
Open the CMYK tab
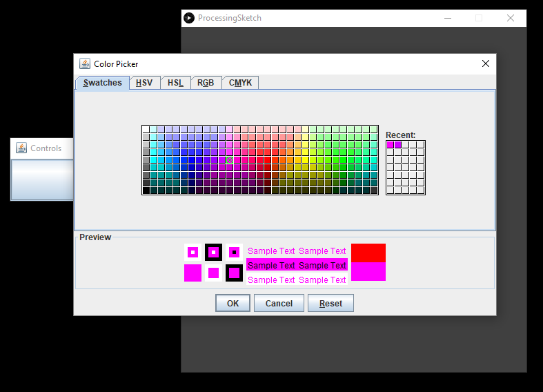point(240,83)
